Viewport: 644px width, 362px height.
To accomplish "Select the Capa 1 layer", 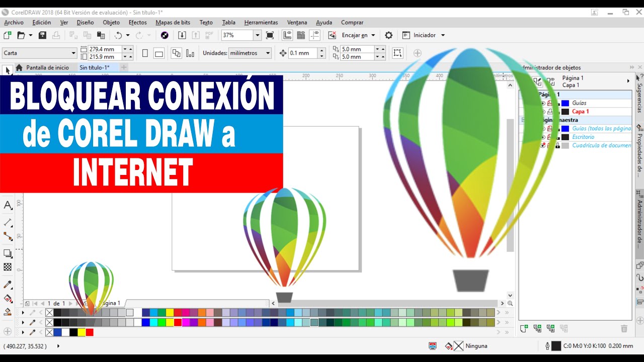I will tap(580, 112).
